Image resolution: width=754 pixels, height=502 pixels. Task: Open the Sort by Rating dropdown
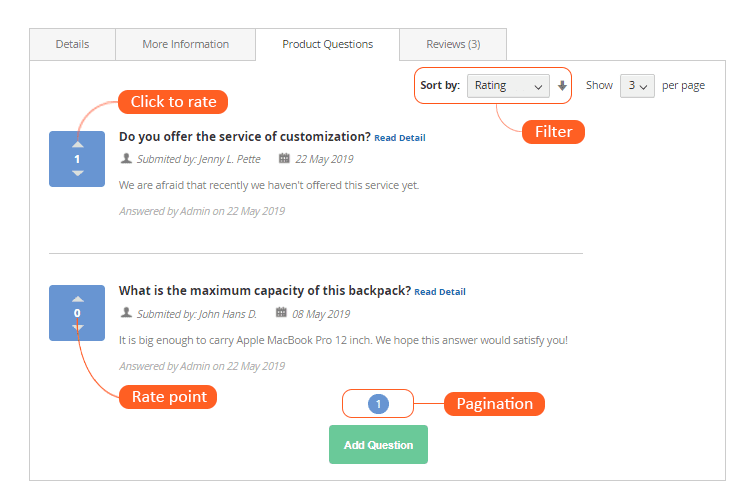[508, 86]
